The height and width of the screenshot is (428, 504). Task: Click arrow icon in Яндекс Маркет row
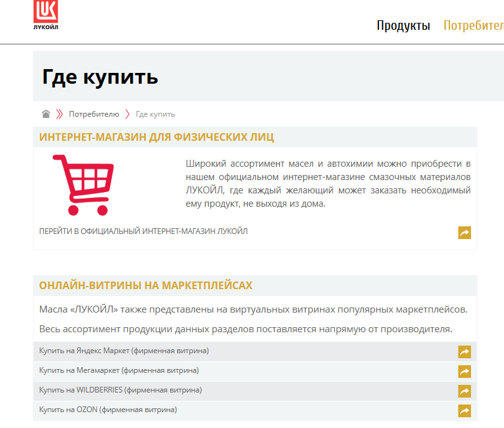465,352
